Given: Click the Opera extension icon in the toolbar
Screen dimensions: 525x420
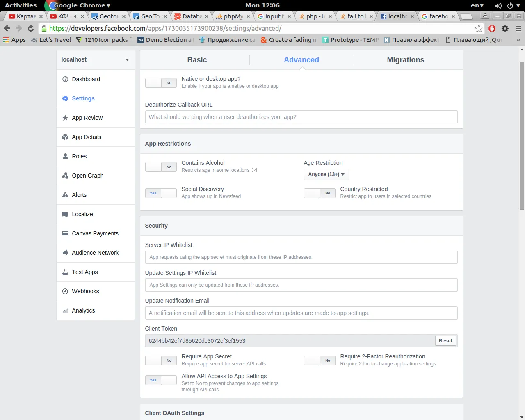Looking at the screenshot, I should pyautogui.click(x=492, y=28).
